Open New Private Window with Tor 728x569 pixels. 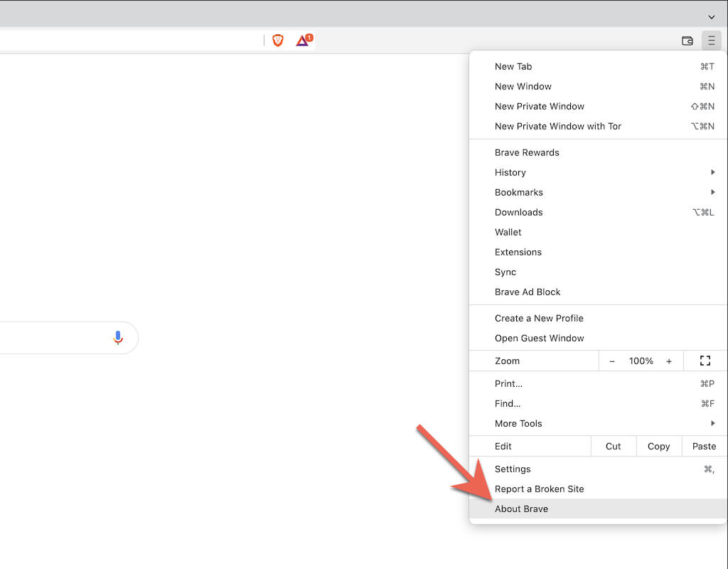(598, 127)
